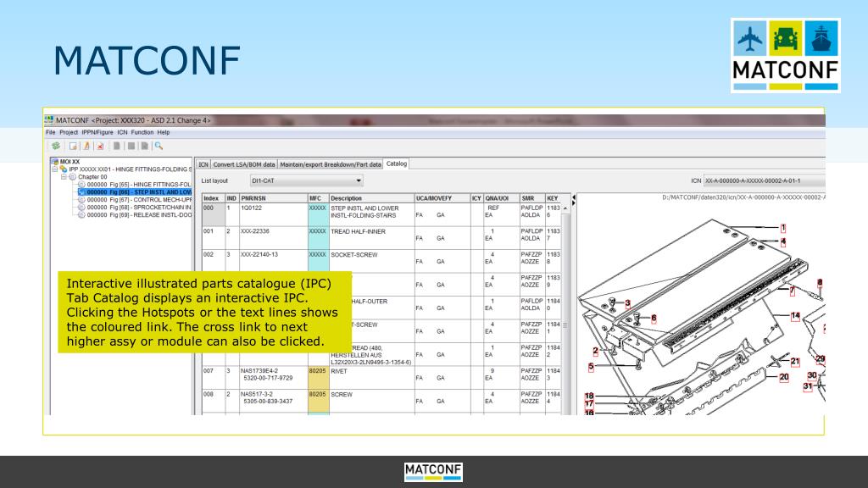Viewport: 868px width, 488px height.
Task: Collapse the split pane with the left arrow
Action: point(574,197)
